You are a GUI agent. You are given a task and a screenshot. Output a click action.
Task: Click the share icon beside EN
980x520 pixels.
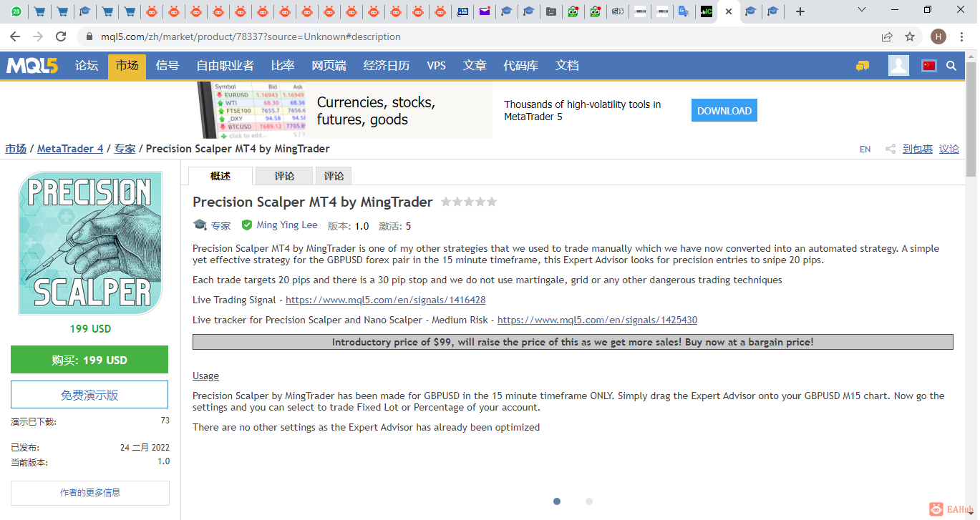coord(891,149)
